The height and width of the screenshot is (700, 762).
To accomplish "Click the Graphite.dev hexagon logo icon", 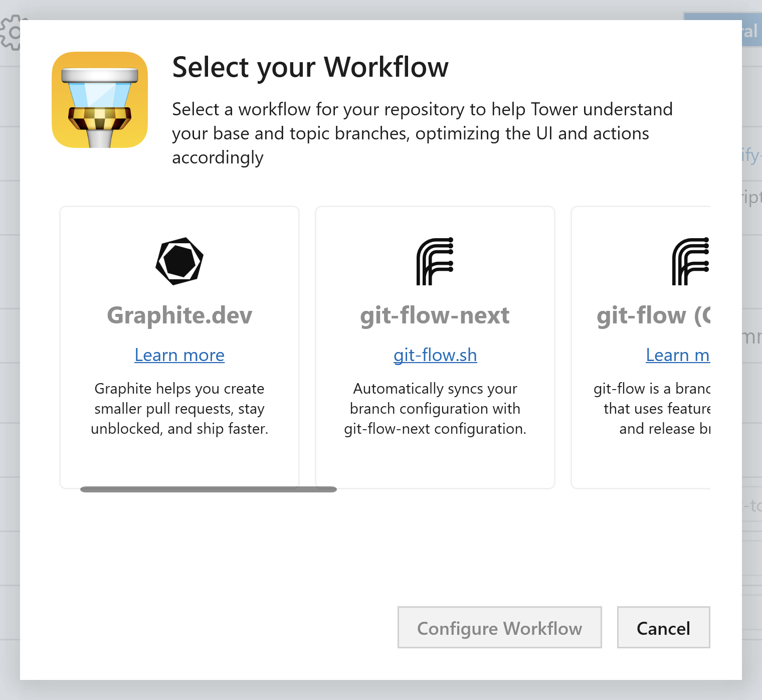I will tap(179, 261).
